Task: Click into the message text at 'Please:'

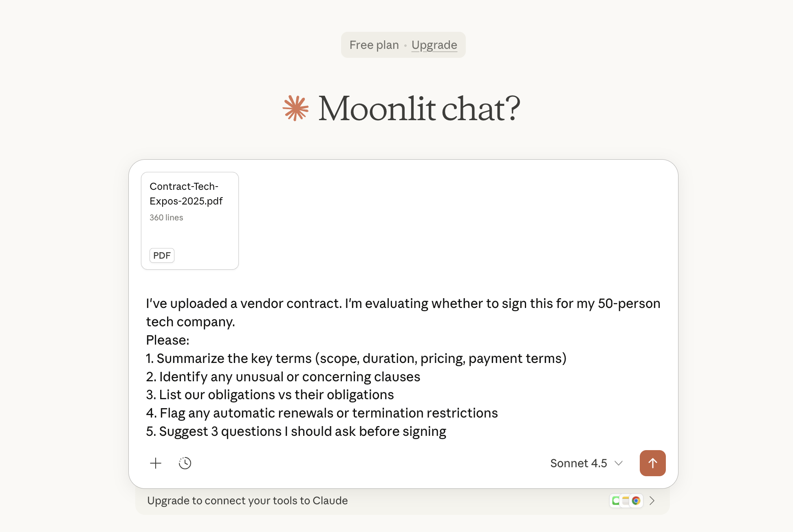Action: pyautogui.click(x=168, y=340)
